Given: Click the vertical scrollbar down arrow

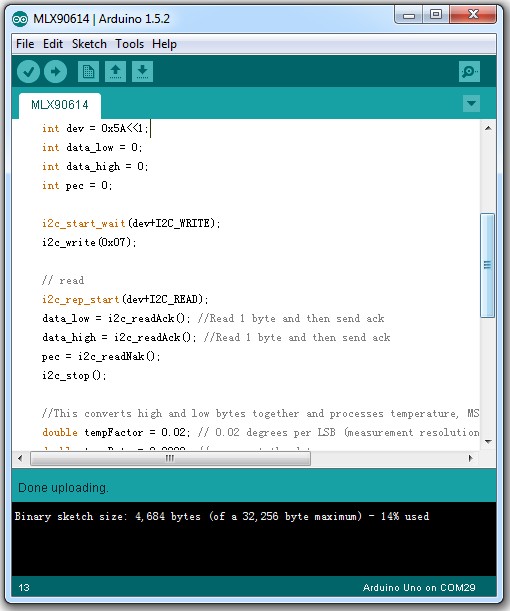Looking at the screenshot, I should click(x=488, y=441).
